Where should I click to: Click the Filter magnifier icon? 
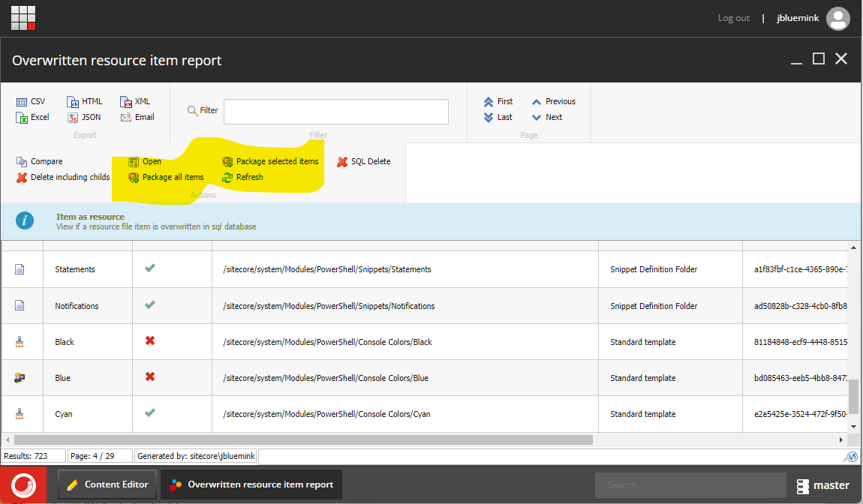(x=193, y=110)
